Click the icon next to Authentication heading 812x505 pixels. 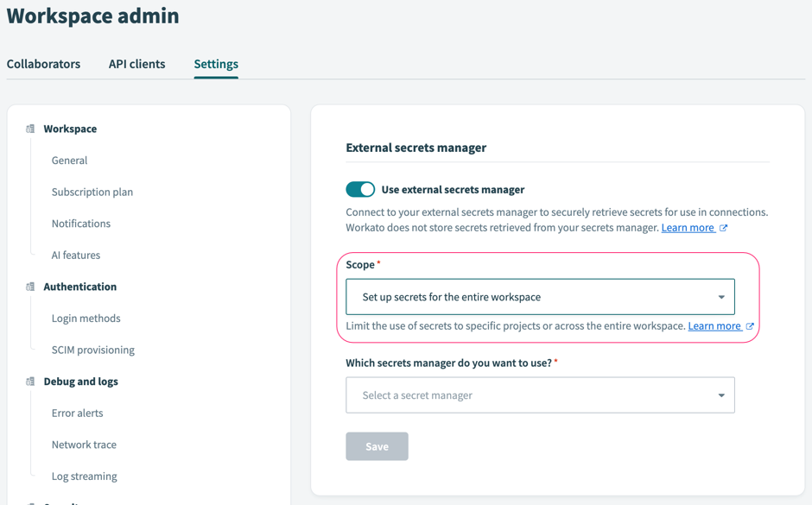(30, 286)
